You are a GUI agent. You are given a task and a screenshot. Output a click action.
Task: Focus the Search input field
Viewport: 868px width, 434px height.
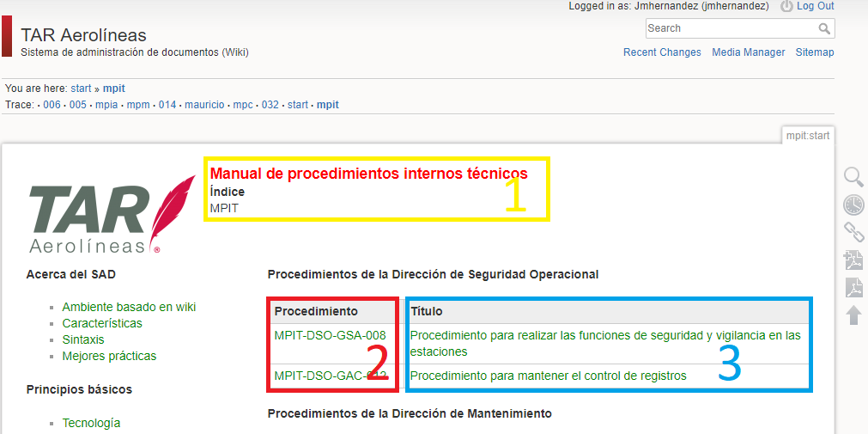(730, 28)
